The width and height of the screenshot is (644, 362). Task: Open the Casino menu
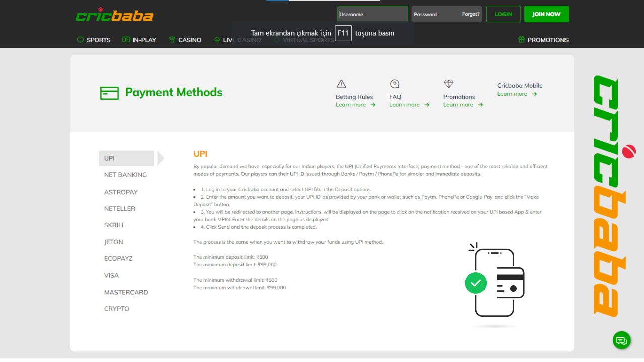tap(190, 40)
